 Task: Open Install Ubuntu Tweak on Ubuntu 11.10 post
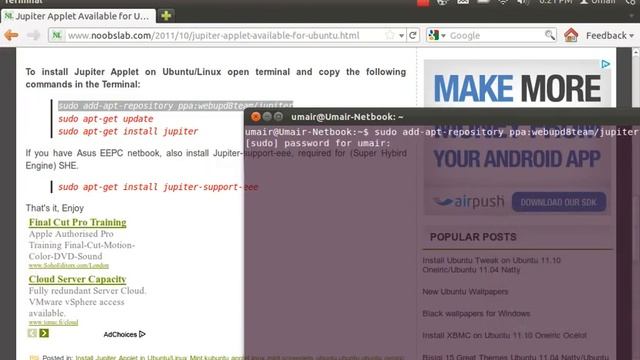(491, 265)
